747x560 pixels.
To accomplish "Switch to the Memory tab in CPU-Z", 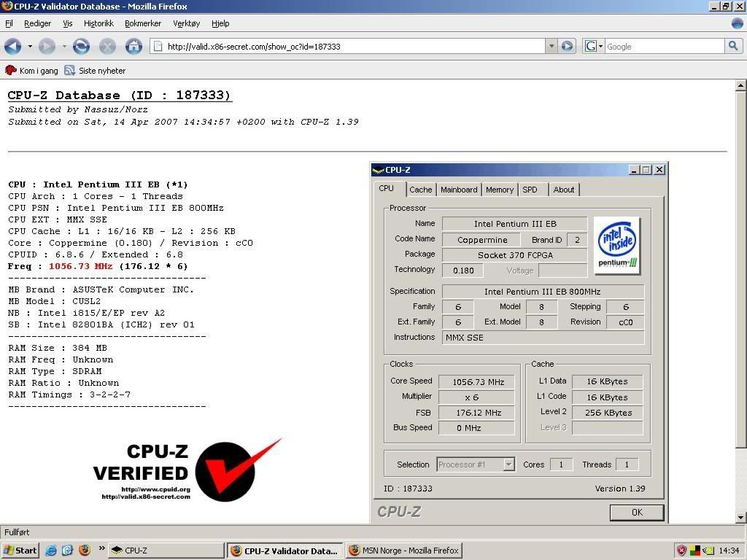I will (x=500, y=190).
